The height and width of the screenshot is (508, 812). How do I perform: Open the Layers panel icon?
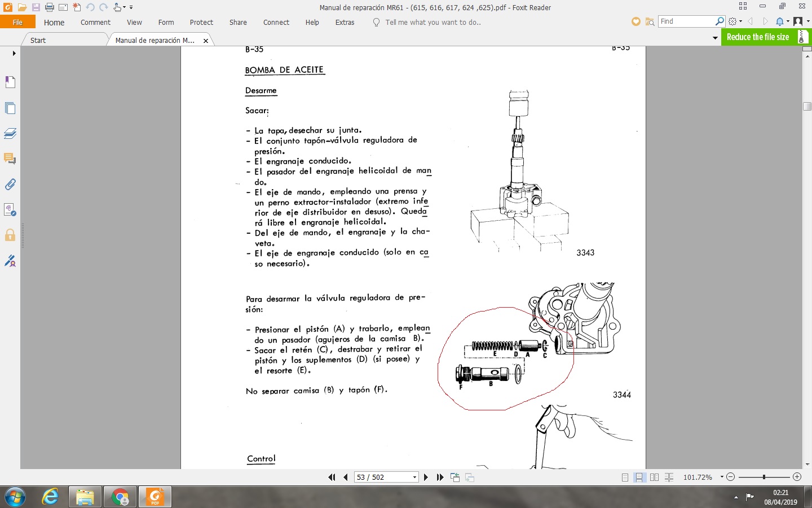(10, 134)
